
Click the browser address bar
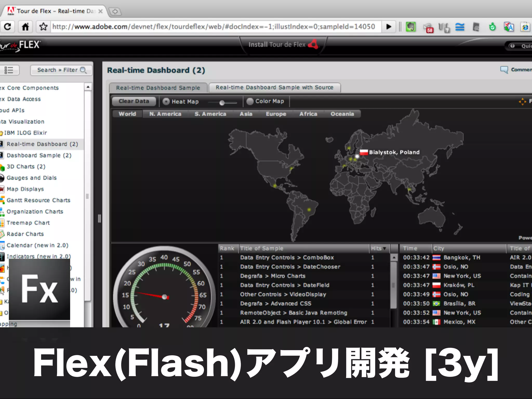[x=216, y=26]
